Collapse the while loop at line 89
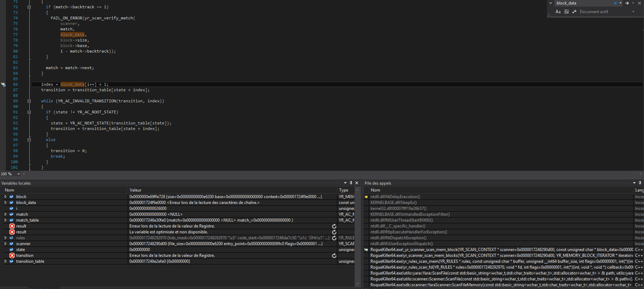This screenshot has width=644, height=289. point(29,101)
